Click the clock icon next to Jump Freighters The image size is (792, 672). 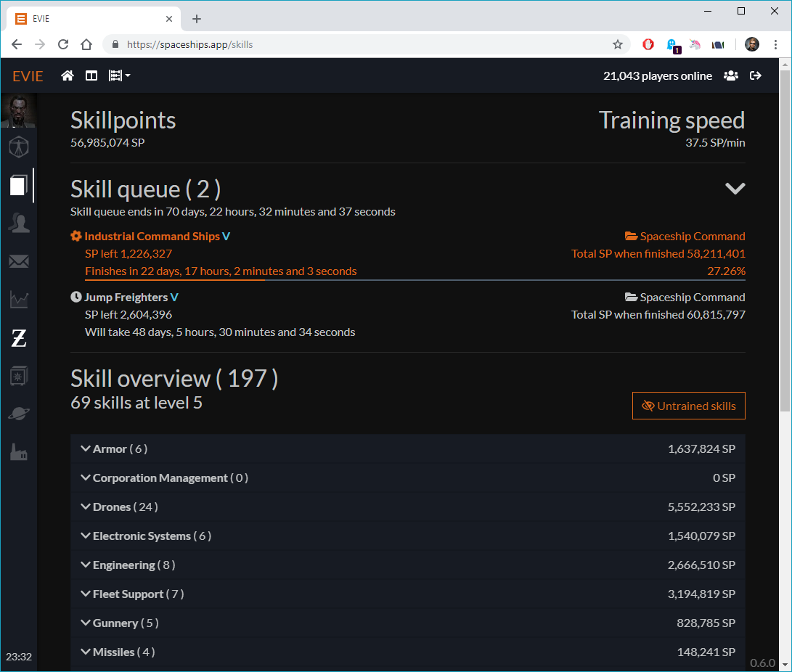point(76,297)
